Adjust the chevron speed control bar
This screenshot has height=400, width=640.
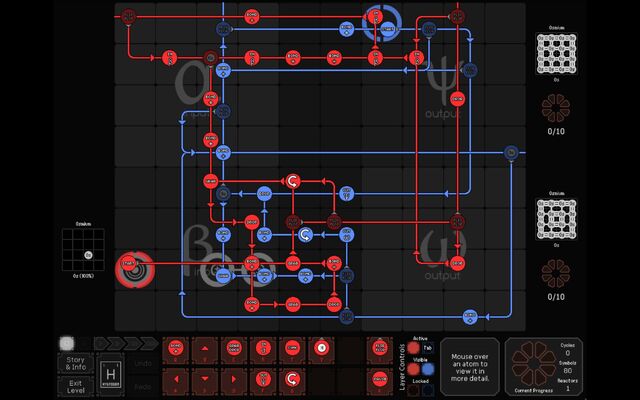126,343
